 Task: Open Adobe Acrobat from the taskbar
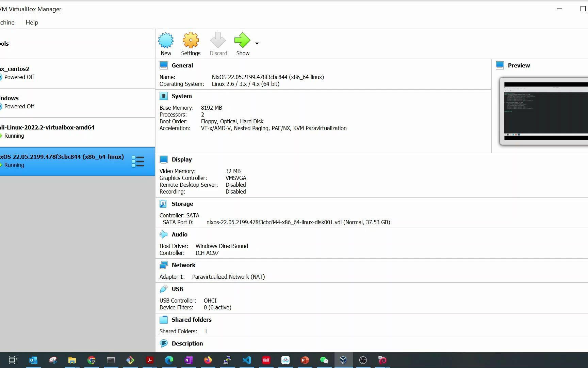tap(150, 360)
